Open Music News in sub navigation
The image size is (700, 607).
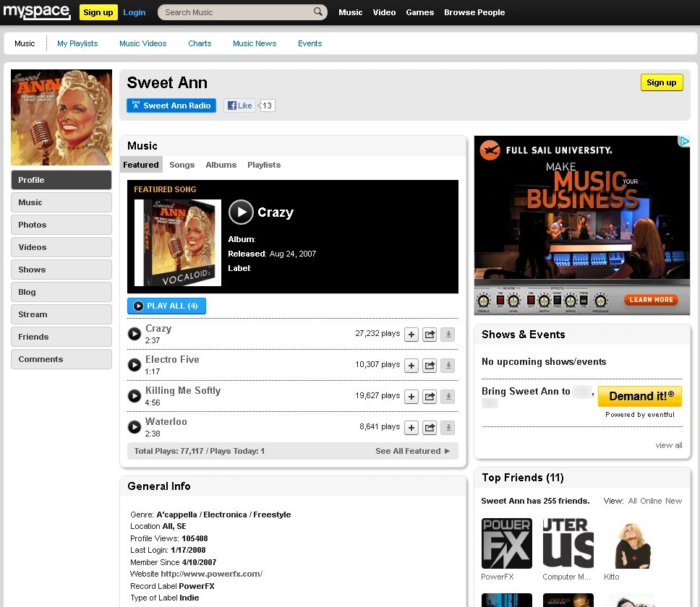tap(255, 43)
